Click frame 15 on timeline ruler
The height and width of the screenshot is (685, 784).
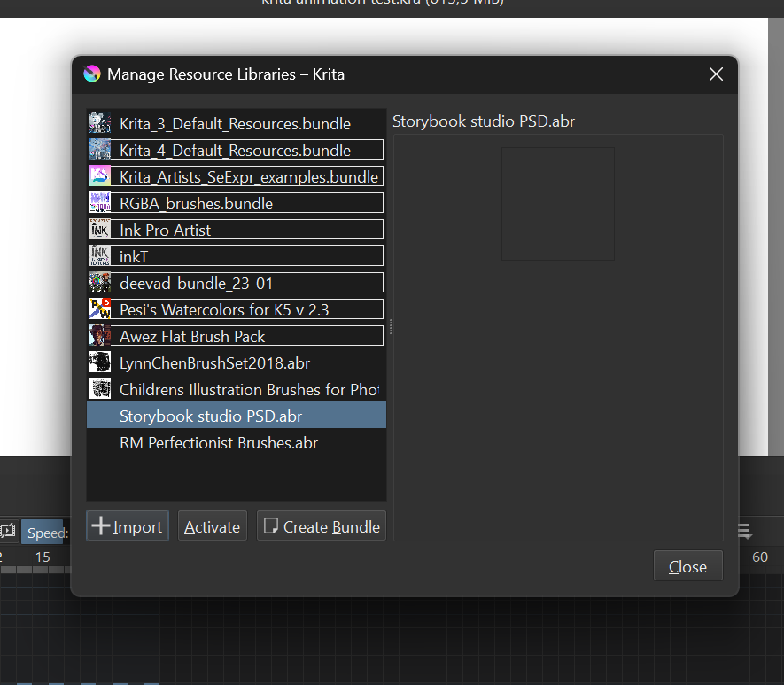coord(43,557)
